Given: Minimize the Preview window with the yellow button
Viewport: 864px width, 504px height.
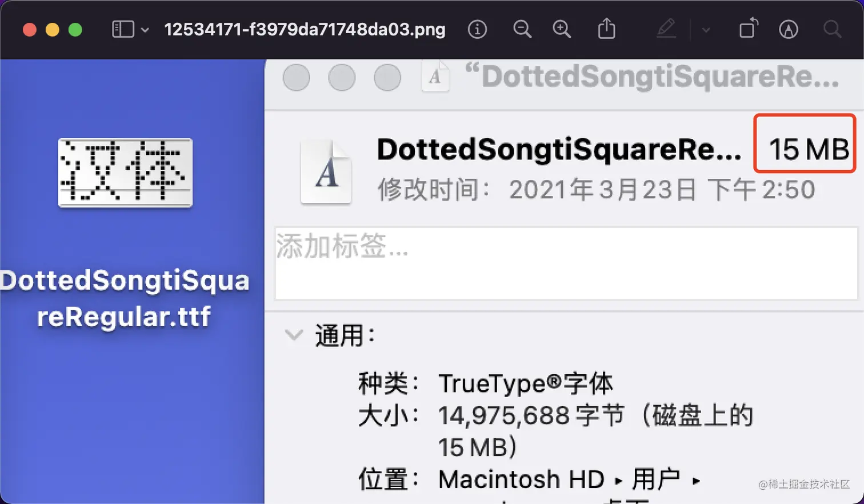Looking at the screenshot, I should click(53, 30).
